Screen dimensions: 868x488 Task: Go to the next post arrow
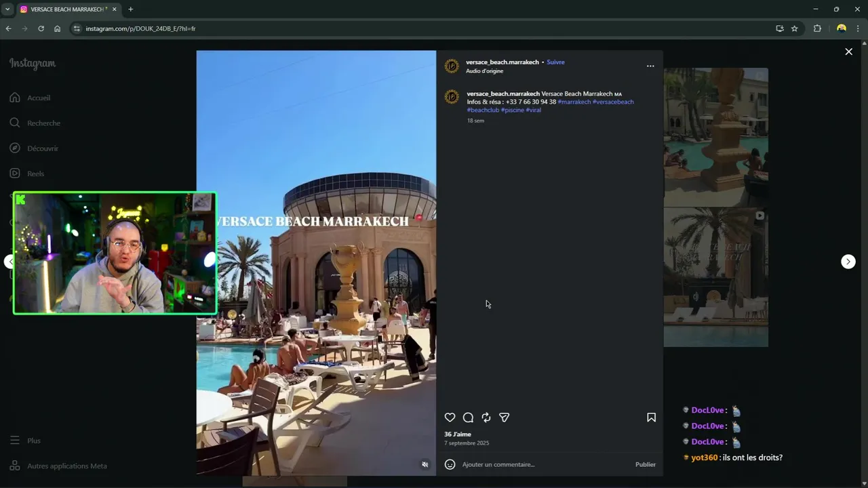[x=848, y=262]
